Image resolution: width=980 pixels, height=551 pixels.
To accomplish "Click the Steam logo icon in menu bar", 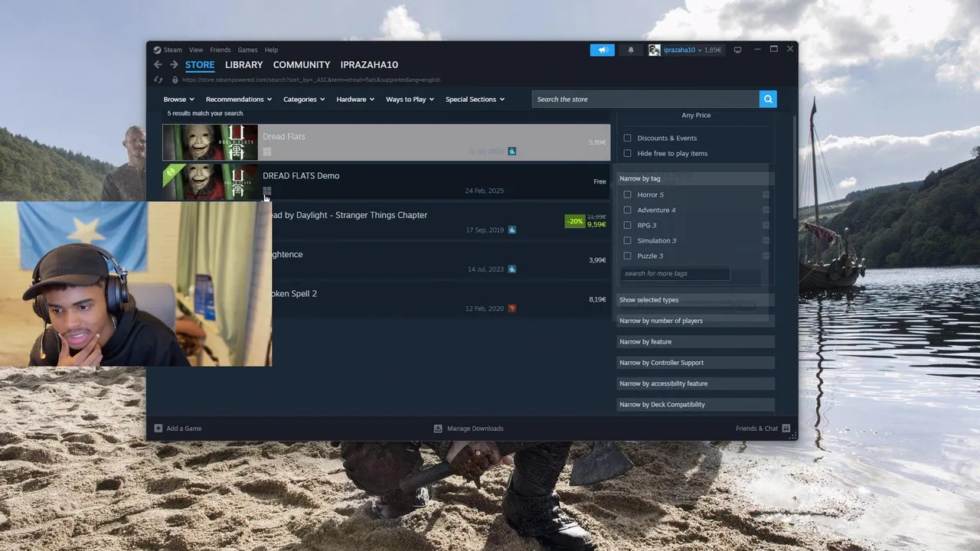I will [x=157, y=50].
